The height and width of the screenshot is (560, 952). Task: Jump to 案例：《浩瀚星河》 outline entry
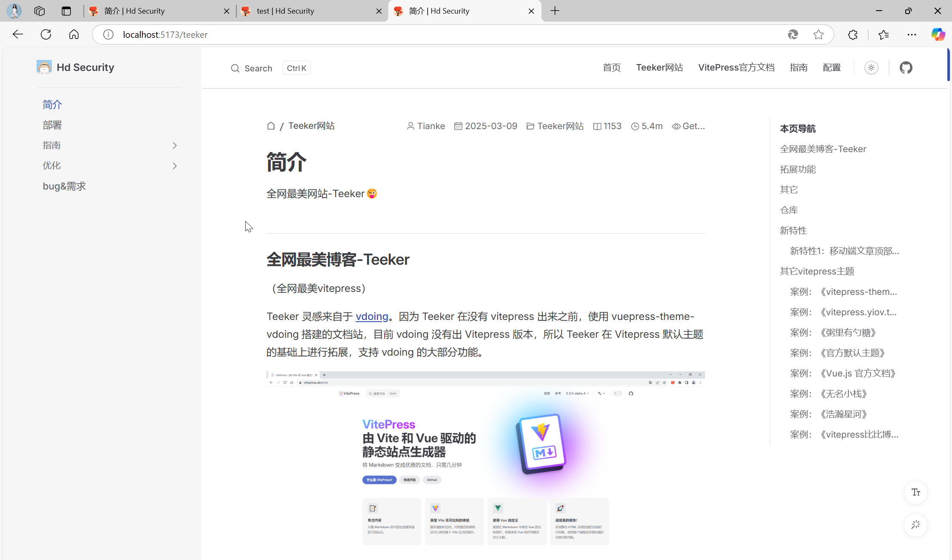(x=828, y=414)
